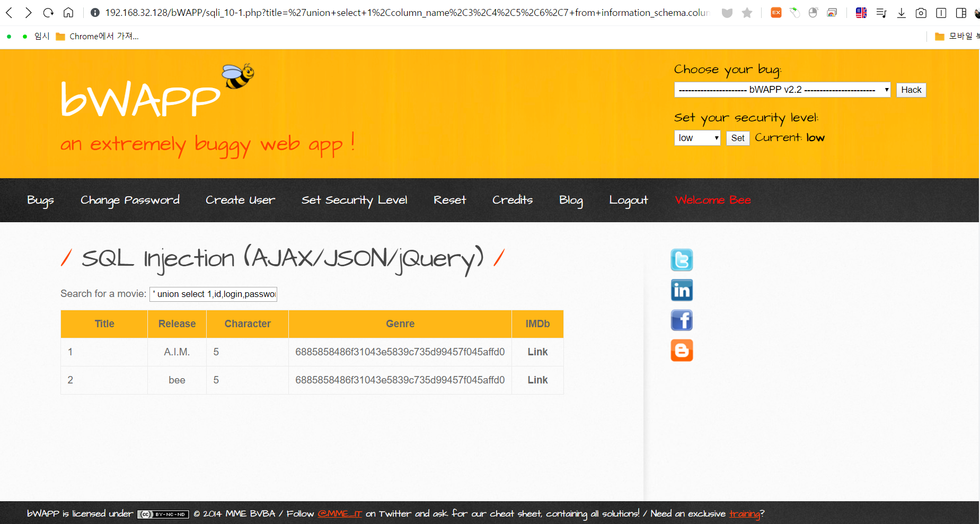Select Logout in the navigation bar

[628, 200]
